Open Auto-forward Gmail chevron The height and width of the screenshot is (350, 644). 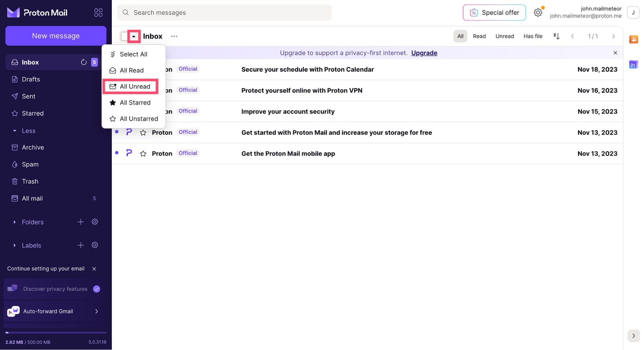(97, 311)
